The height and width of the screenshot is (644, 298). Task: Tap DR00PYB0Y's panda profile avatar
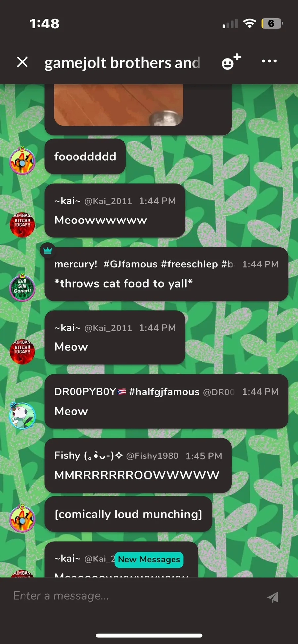point(22,416)
